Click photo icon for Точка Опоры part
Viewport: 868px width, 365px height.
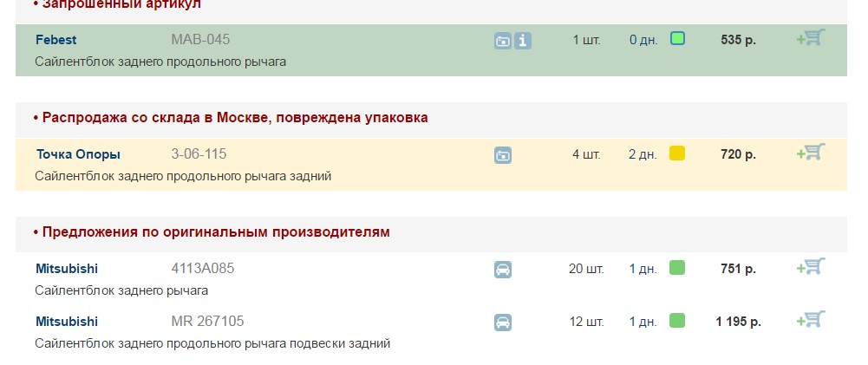tap(503, 155)
